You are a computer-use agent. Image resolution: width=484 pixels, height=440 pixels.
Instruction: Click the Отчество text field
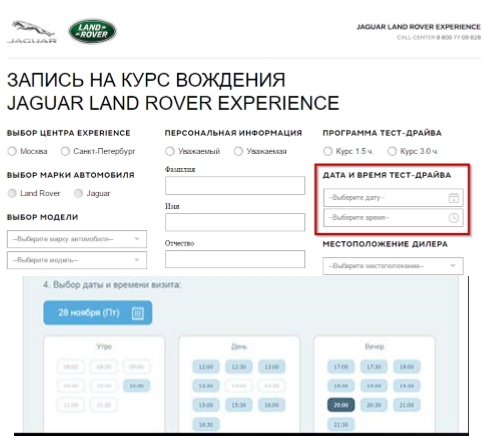(235, 259)
